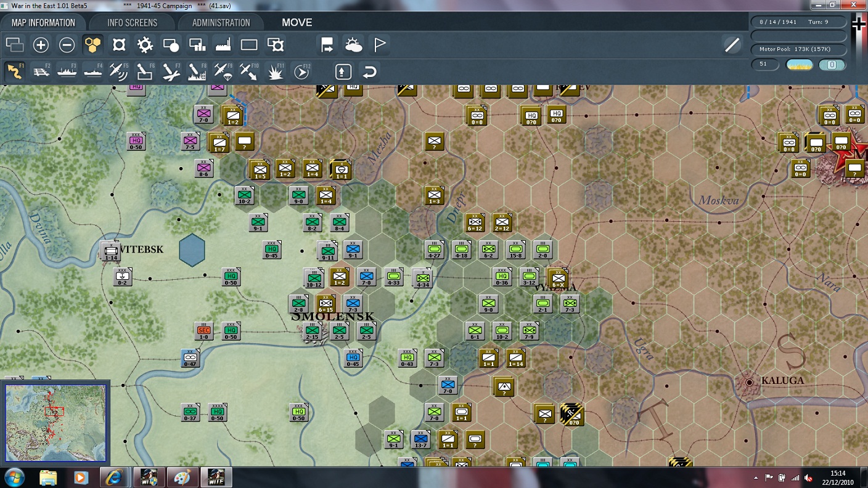868x488 pixels.
Task: Open the ADMINISTRATION tab
Action: pyautogui.click(x=221, y=23)
